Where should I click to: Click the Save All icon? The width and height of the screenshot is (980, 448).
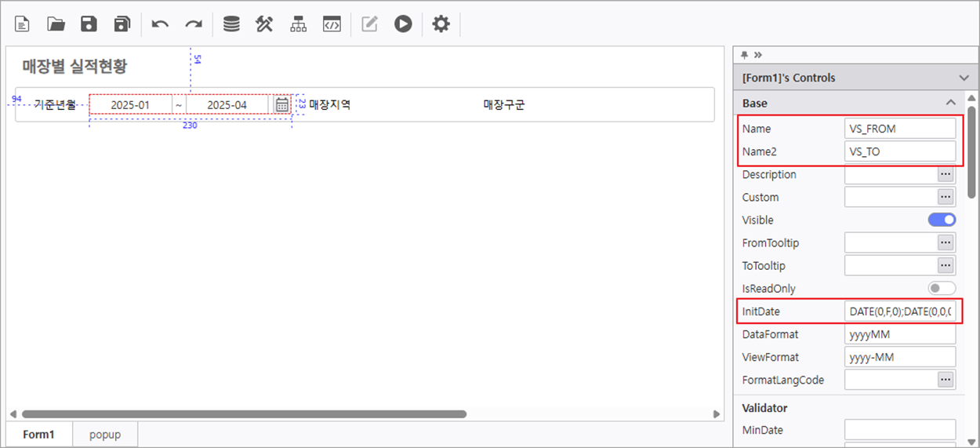click(x=122, y=24)
